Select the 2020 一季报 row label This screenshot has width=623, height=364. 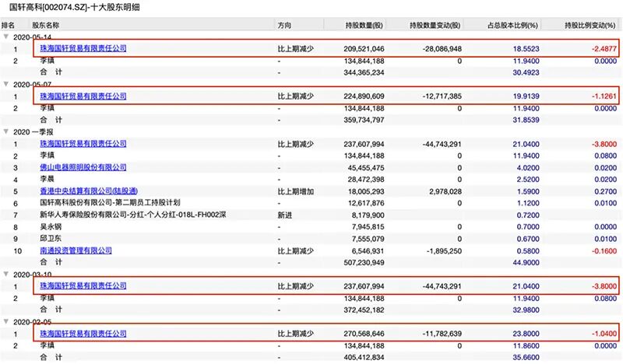coord(33,131)
